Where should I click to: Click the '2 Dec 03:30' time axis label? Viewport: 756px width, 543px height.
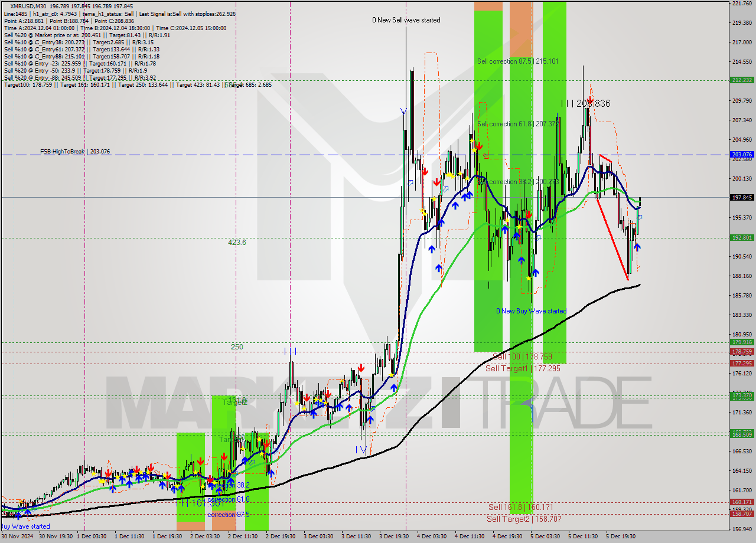pos(204,537)
